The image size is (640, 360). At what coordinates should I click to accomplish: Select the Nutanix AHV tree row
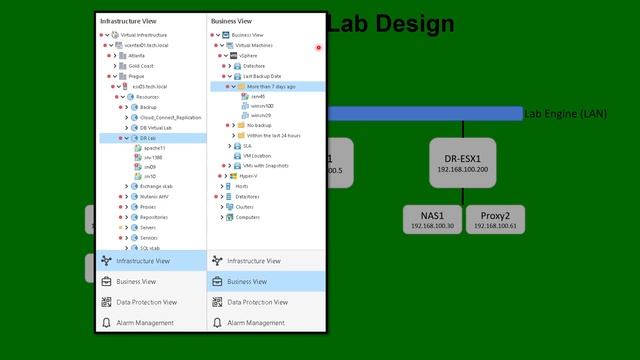pos(154,197)
